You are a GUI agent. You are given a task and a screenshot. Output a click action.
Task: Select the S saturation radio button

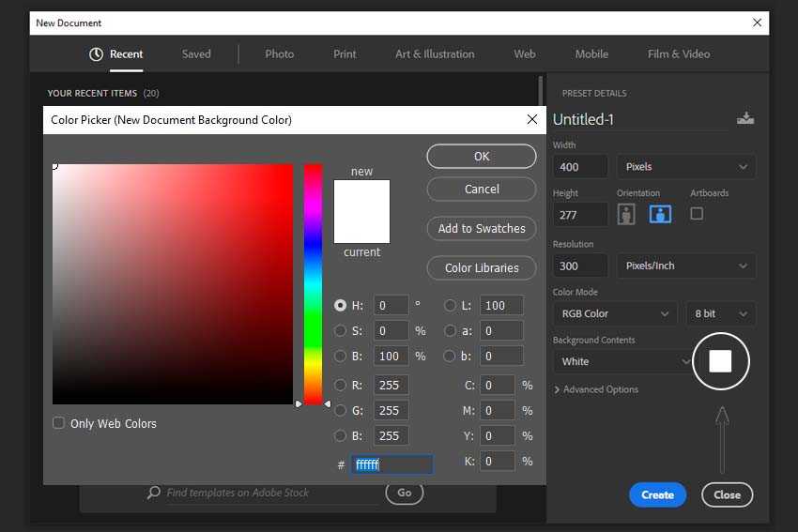point(341,330)
